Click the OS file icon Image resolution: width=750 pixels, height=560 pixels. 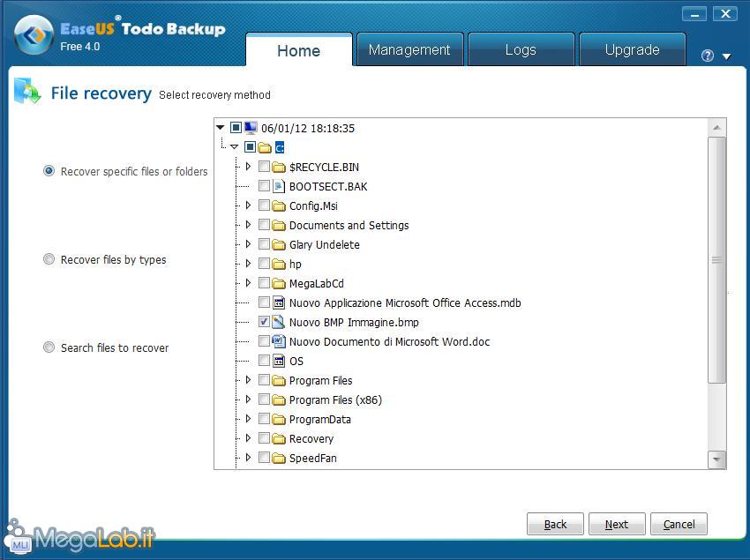278,361
